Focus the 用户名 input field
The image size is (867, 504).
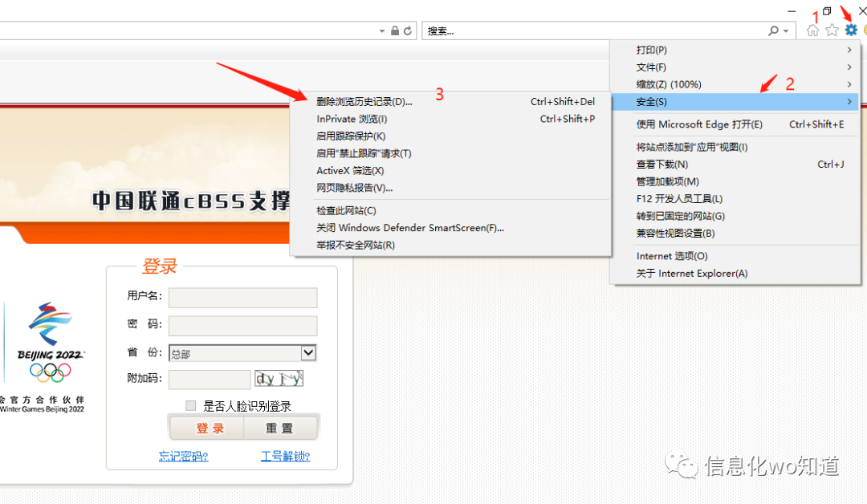[x=242, y=297]
